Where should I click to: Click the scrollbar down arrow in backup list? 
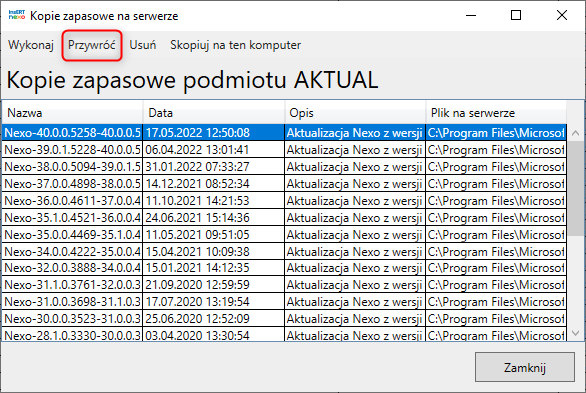click(x=576, y=333)
